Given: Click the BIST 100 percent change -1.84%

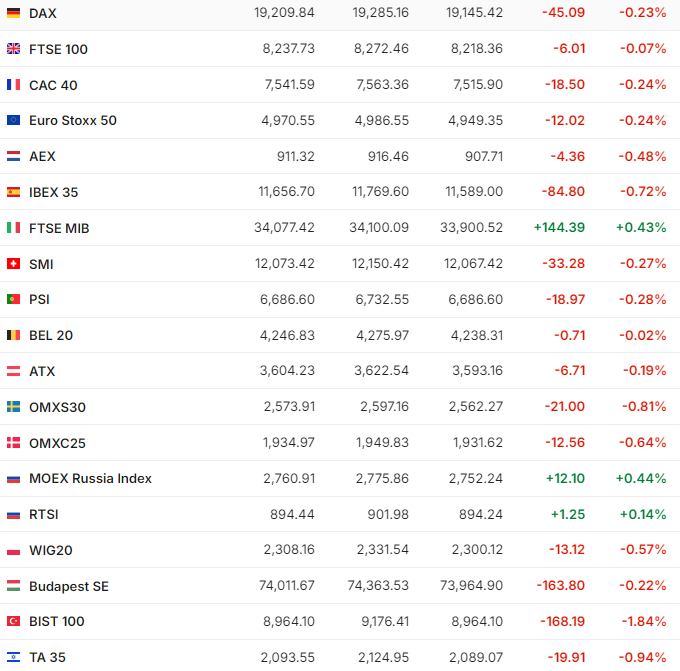Looking at the screenshot, I should tap(642, 622).
